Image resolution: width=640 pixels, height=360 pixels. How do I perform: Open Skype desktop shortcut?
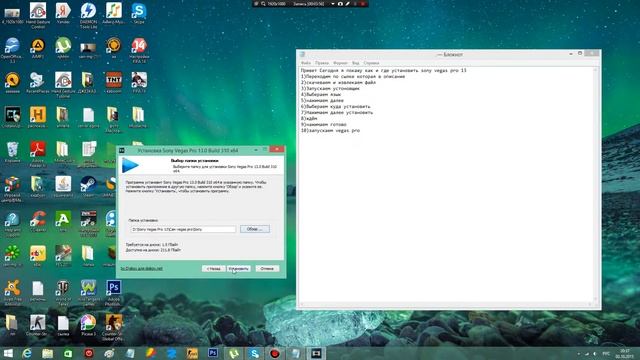139,13
